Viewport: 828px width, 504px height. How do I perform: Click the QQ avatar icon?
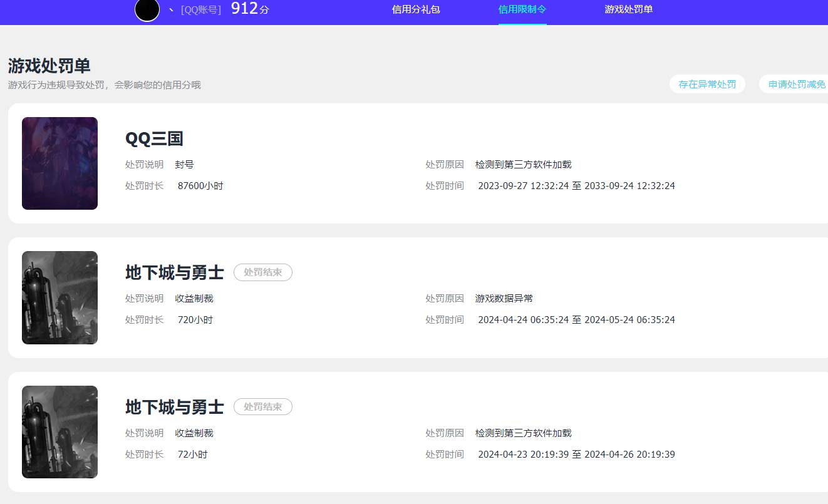pyautogui.click(x=147, y=11)
